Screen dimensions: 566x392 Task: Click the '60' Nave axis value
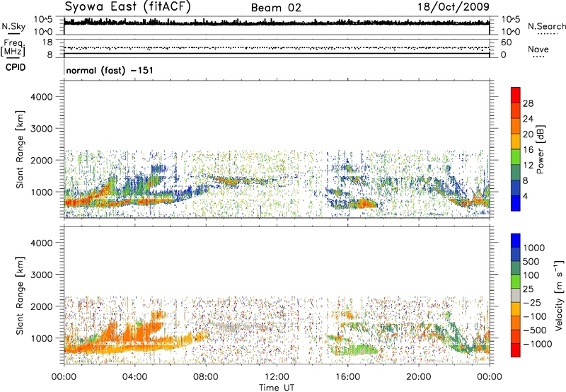[506, 42]
